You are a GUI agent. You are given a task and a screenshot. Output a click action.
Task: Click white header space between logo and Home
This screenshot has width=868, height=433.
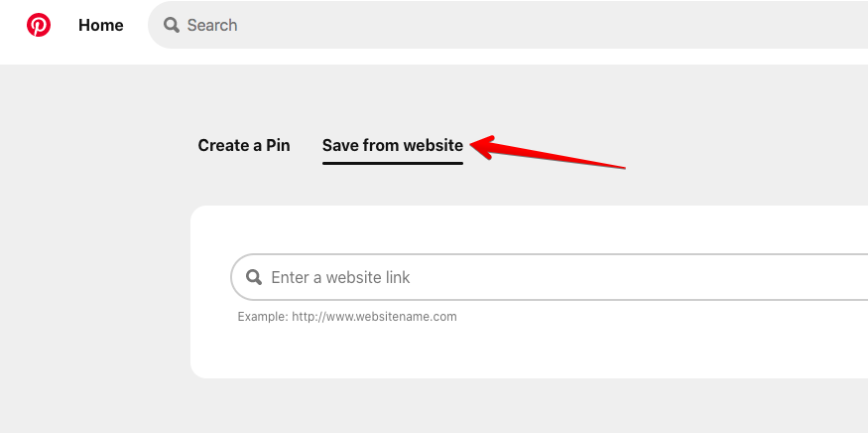coord(64,25)
